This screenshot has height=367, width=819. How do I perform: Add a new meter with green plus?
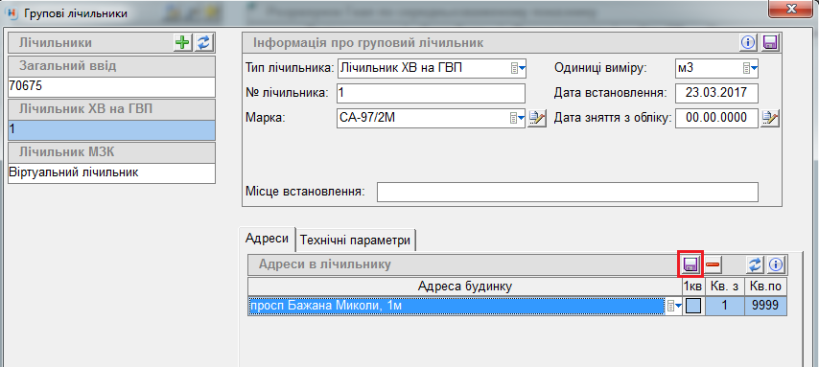(x=183, y=43)
